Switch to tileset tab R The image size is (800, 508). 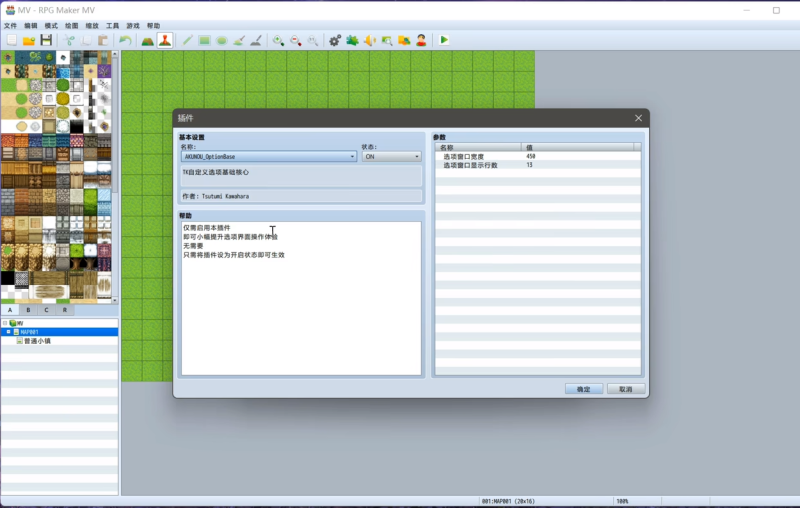tap(65, 310)
